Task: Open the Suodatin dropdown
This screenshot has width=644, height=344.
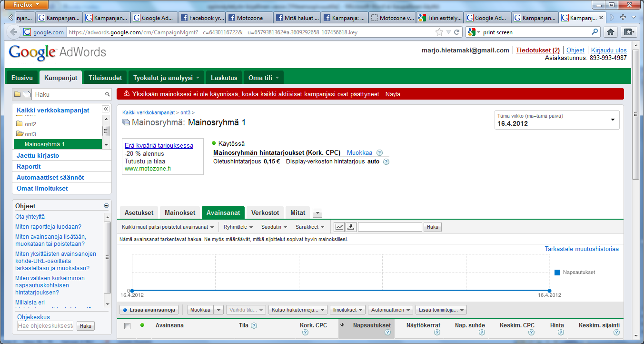Action: click(x=274, y=227)
